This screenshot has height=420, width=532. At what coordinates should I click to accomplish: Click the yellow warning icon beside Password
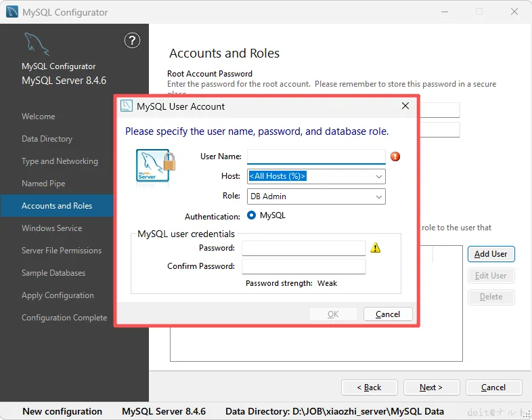coord(376,248)
